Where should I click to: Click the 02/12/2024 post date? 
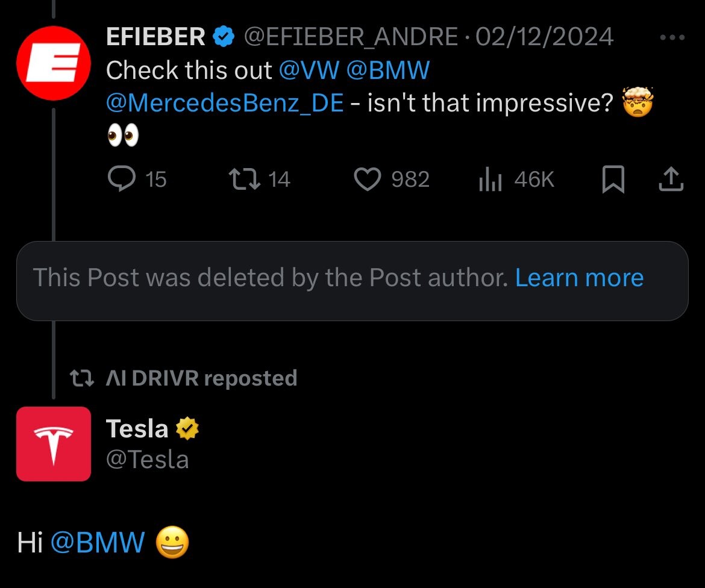pyautogui.click(x=544, y=38)
